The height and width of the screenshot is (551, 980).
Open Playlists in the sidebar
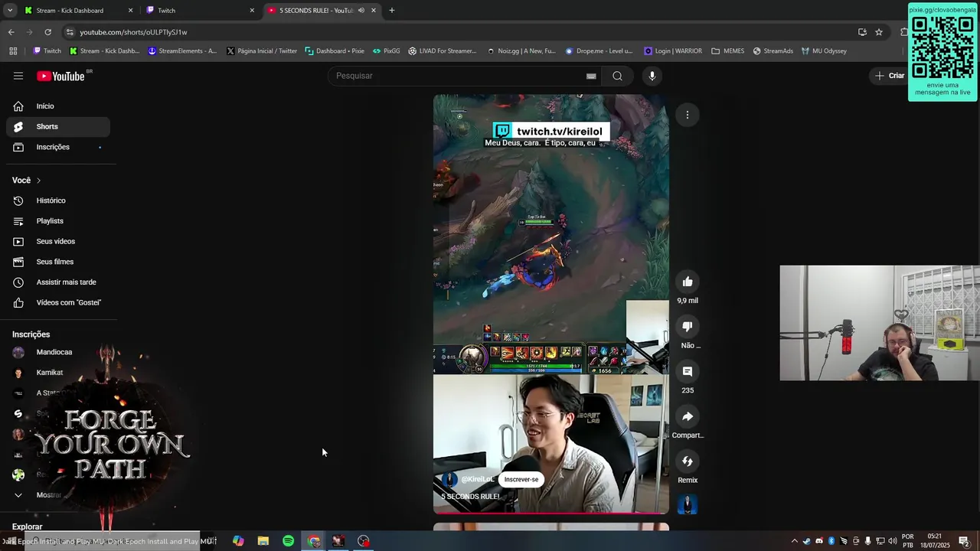coord(58,221)
